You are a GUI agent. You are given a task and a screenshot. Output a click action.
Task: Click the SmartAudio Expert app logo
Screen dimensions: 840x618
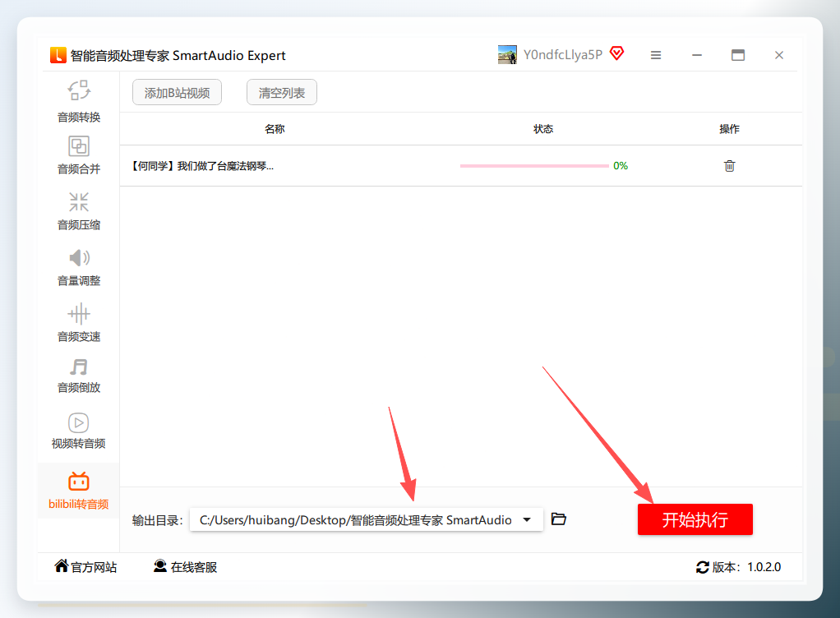[58, 55]
